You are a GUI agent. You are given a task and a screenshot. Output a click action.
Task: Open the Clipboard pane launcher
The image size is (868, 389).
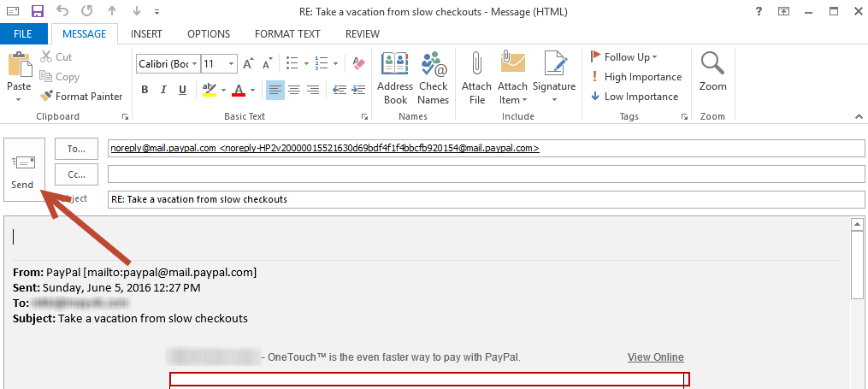pos(126,117)
